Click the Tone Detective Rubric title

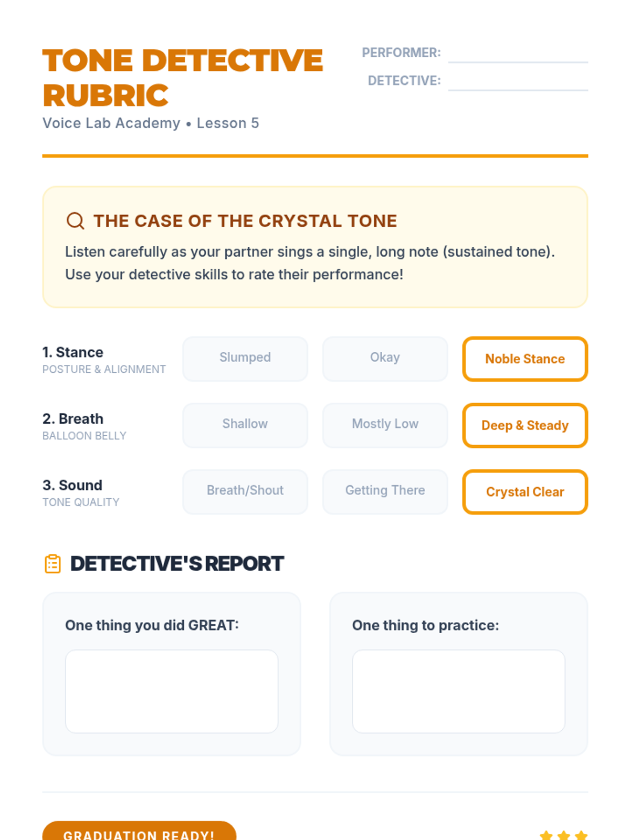183,78
